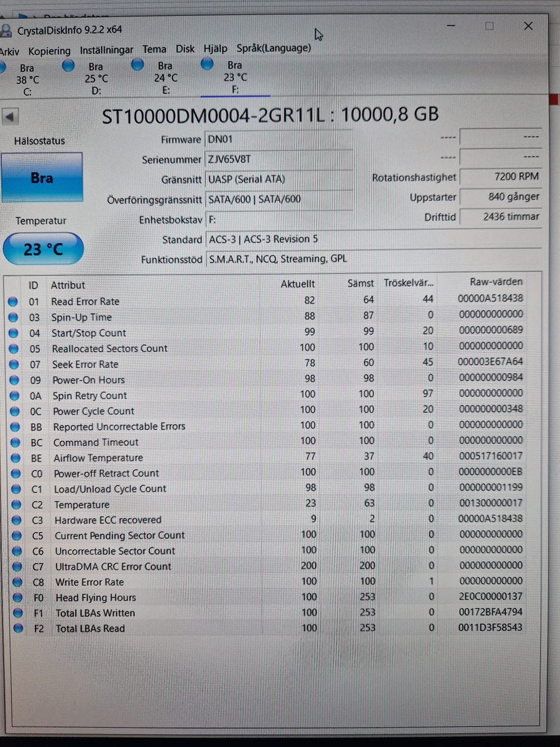The height and width of the screenshot is (747, 560).
Task: Maximize the CrystalDiskInfo window
Action: coord(489,26)
